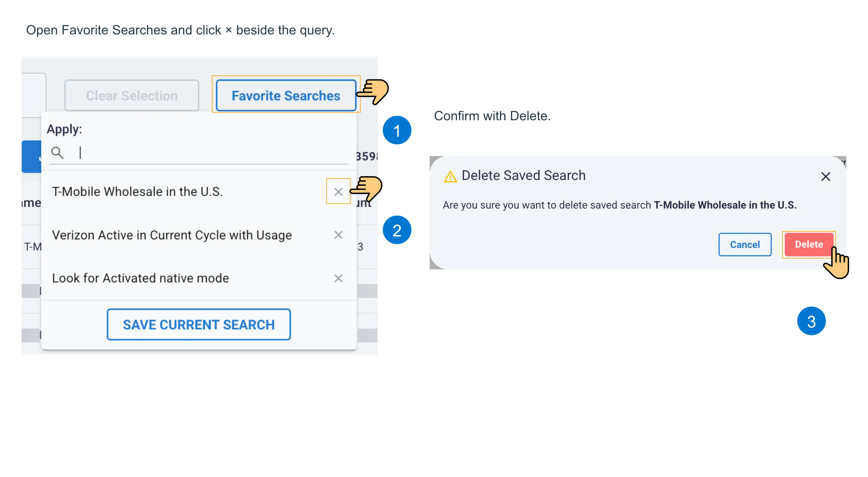
Task: Open the Favorite Searches menu
Action: pos(286,96)
